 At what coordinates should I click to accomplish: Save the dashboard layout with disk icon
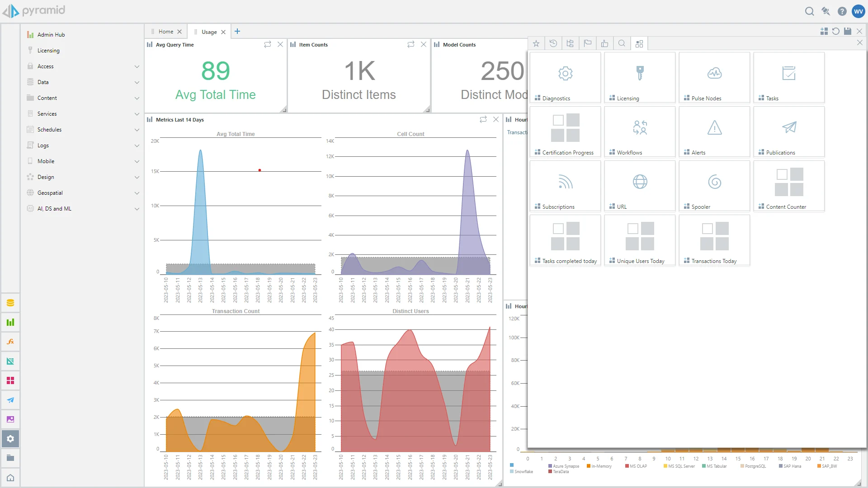point(848,31)
